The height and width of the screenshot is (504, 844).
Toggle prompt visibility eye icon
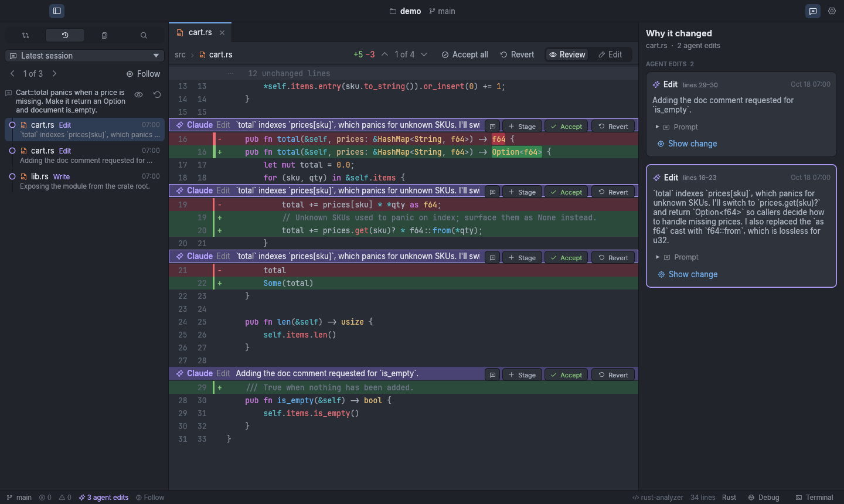138,94
